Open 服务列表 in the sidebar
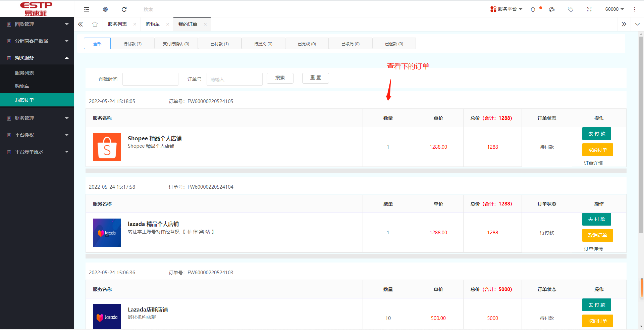The image size is (644, 330). 24,73
